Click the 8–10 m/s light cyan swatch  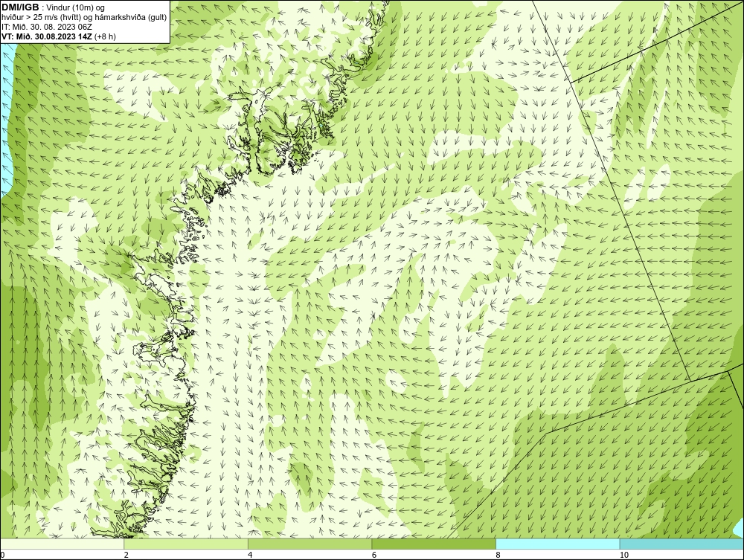(557, 544)
